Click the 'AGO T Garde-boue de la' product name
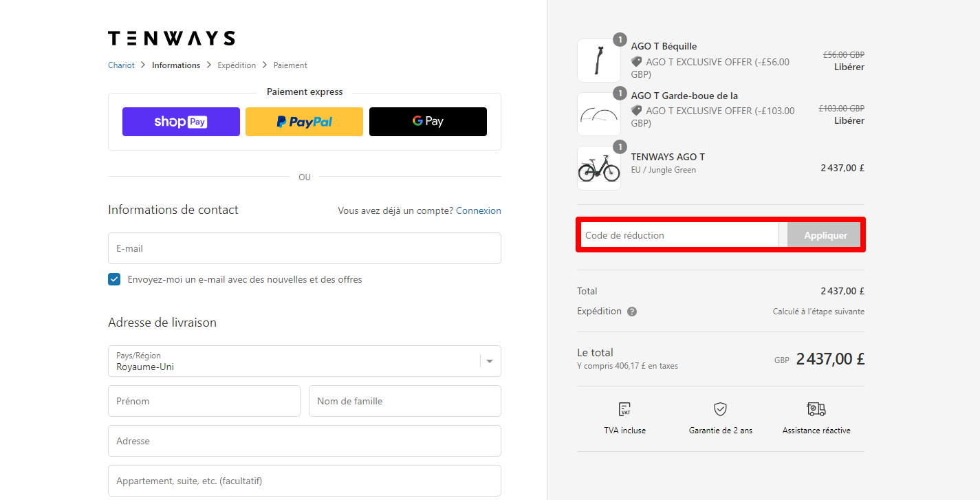Screen dimensions: 980x500 pyautogui.click(x=684, y=96)
